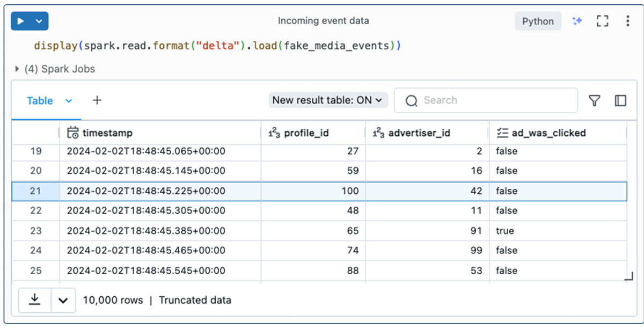
Task: Click the table Search input field
Action: point(494,100)
